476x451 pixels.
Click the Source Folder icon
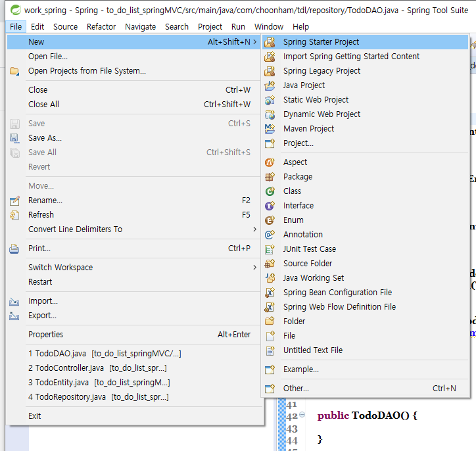[270, 264]
